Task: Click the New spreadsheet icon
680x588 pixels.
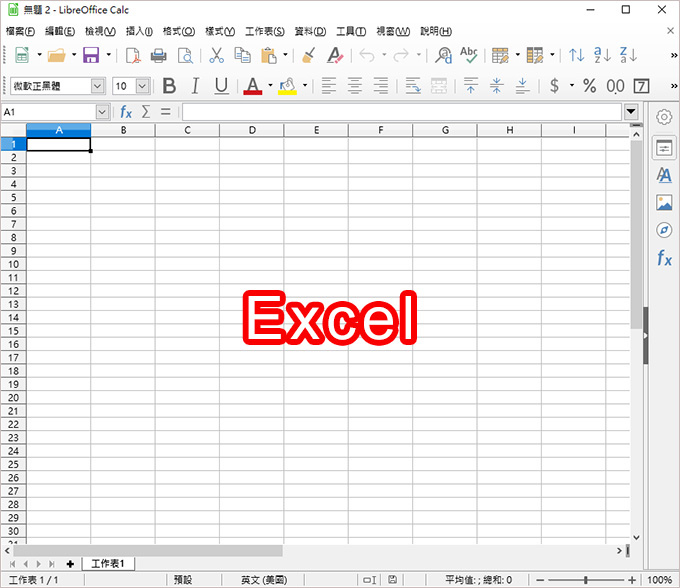Action: tap(22, 55)
